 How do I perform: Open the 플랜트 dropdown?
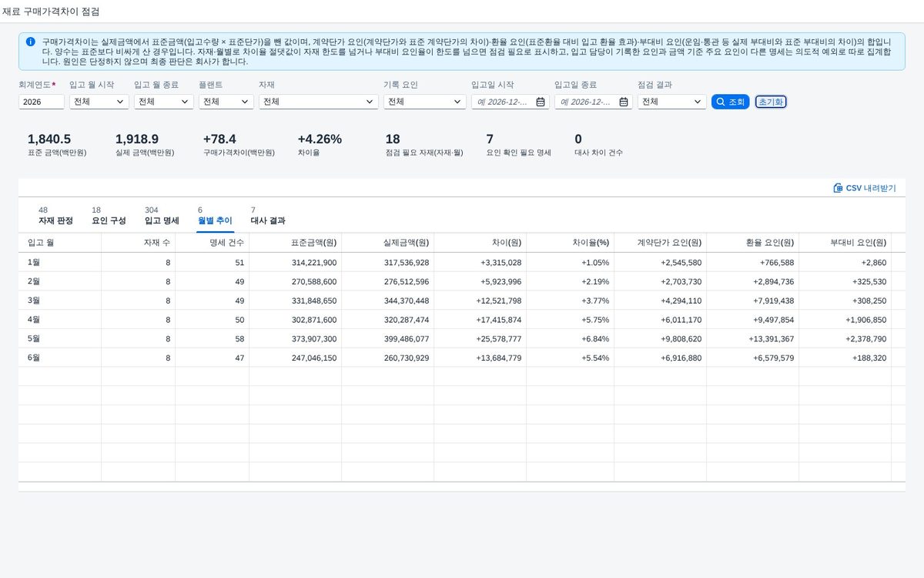point(226,102)
